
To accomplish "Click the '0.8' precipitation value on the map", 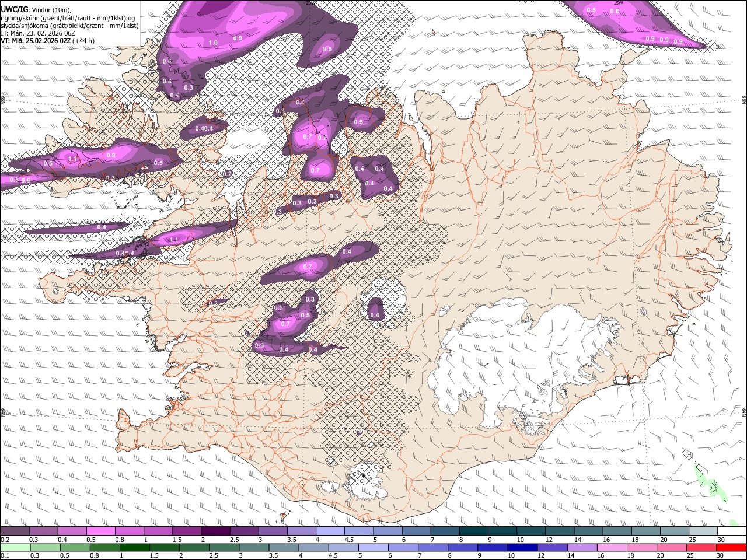I will tap(111, 155).
